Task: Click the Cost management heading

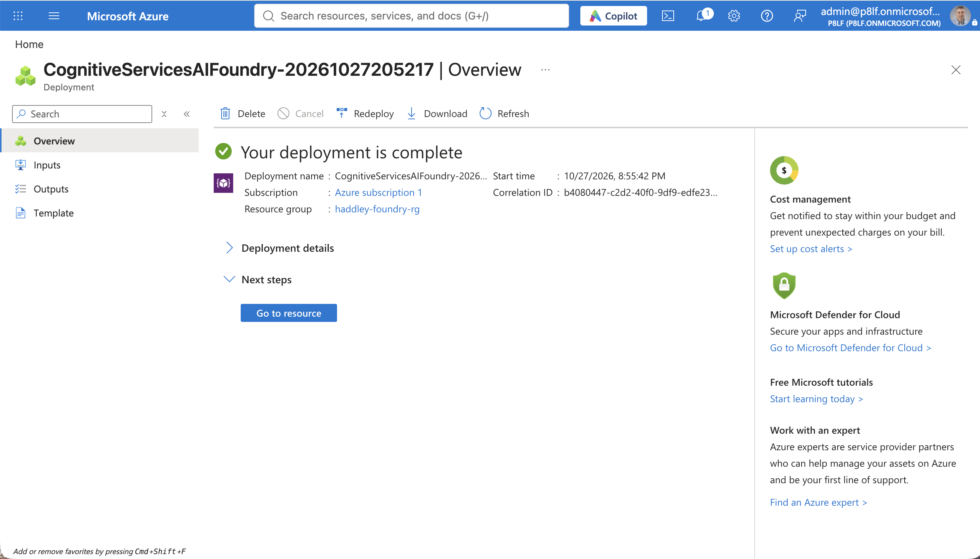Action: pos(810,199)
